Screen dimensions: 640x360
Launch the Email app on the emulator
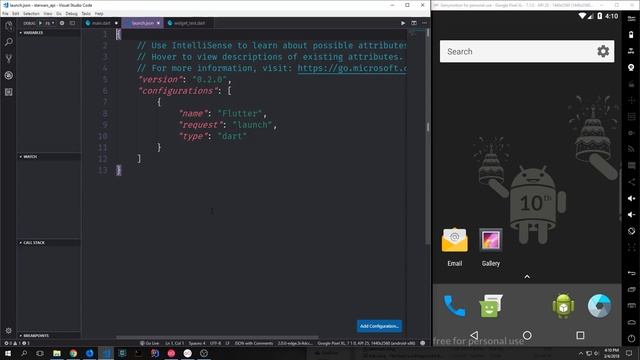454,247
